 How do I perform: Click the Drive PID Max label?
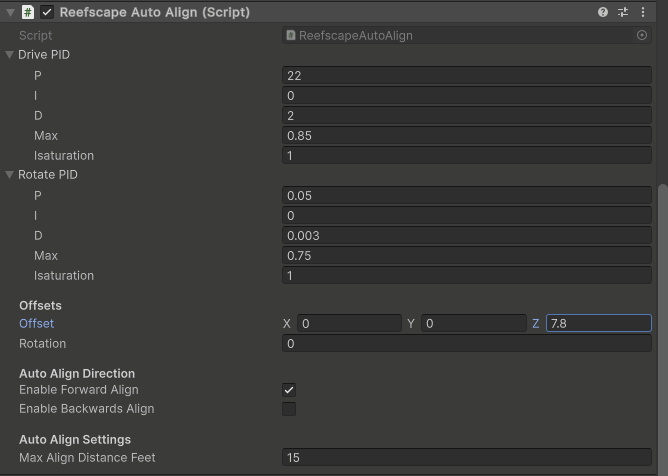(46, 136)
